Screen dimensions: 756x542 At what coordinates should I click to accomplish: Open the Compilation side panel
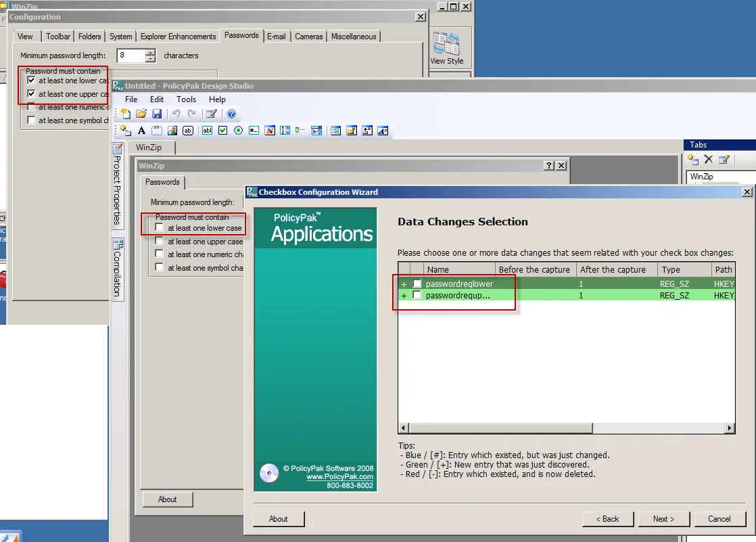click(x=117, y=269)
